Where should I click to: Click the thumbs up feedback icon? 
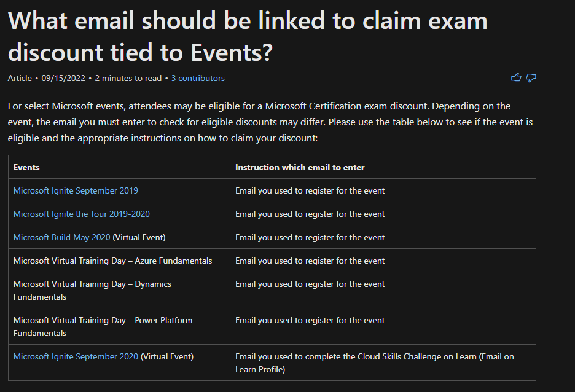pos(516,77)
